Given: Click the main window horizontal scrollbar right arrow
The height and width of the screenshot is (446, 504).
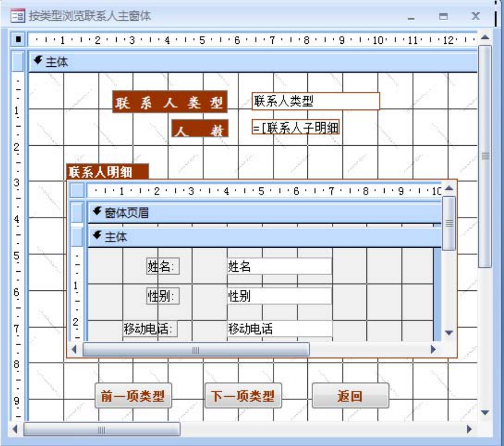Looking at the screenshot, I should pyautogui.click(x=468, y=429).
